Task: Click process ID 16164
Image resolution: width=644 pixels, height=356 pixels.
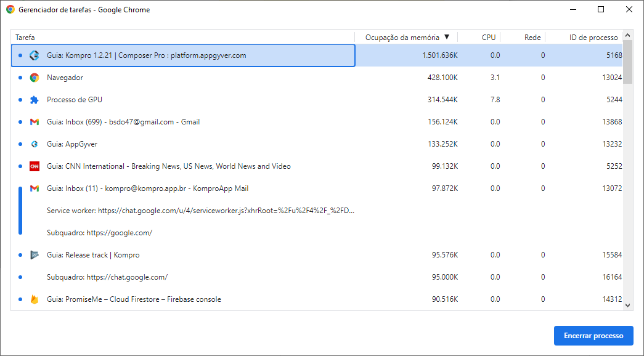Action: coord(612,277)
